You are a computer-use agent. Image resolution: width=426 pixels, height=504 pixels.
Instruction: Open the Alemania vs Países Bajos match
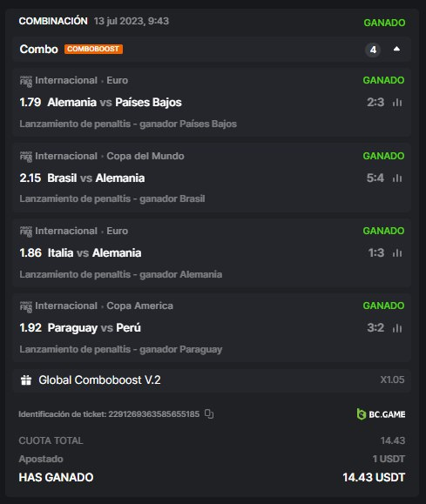coord(114,102)
